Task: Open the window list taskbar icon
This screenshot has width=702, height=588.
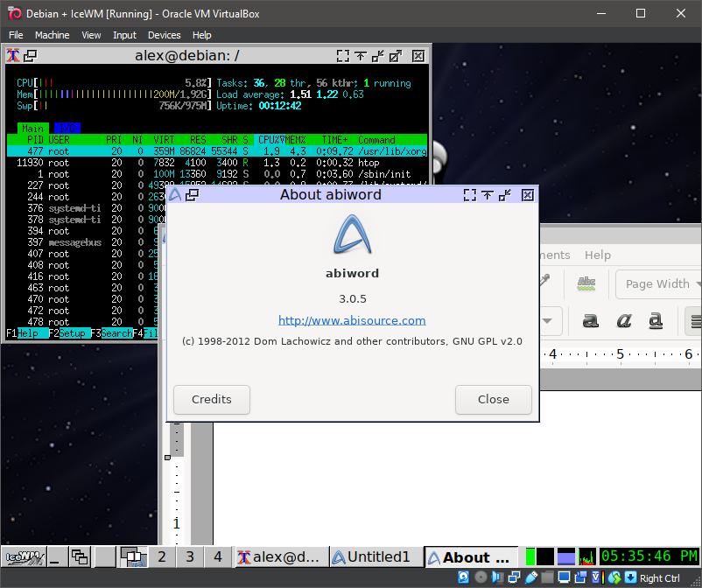Action: 80,556
